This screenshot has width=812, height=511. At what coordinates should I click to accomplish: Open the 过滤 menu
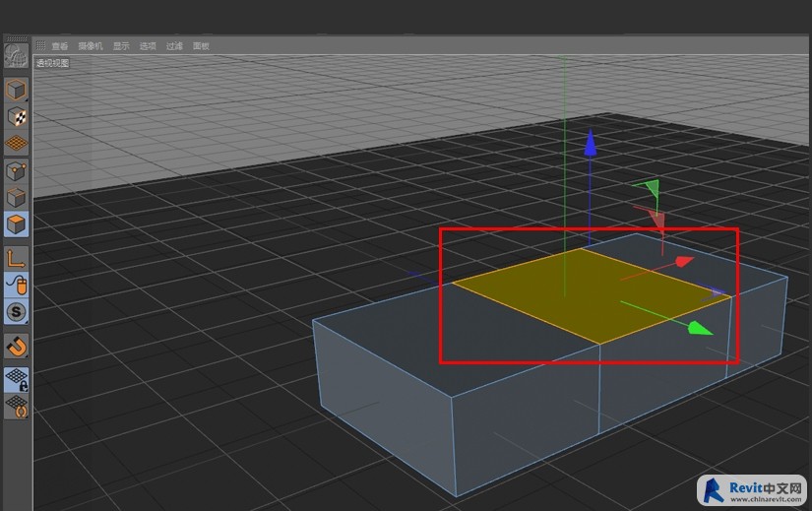pyautogui.click(x=174, y=46)
